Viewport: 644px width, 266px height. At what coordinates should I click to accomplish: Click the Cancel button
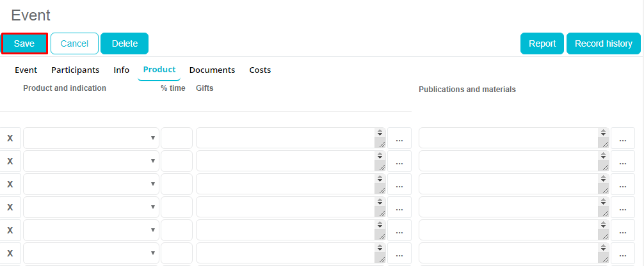[74, 43]
